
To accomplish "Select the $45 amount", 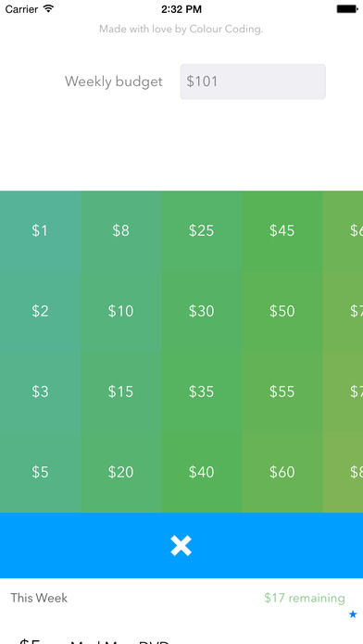I will (282, 230).
